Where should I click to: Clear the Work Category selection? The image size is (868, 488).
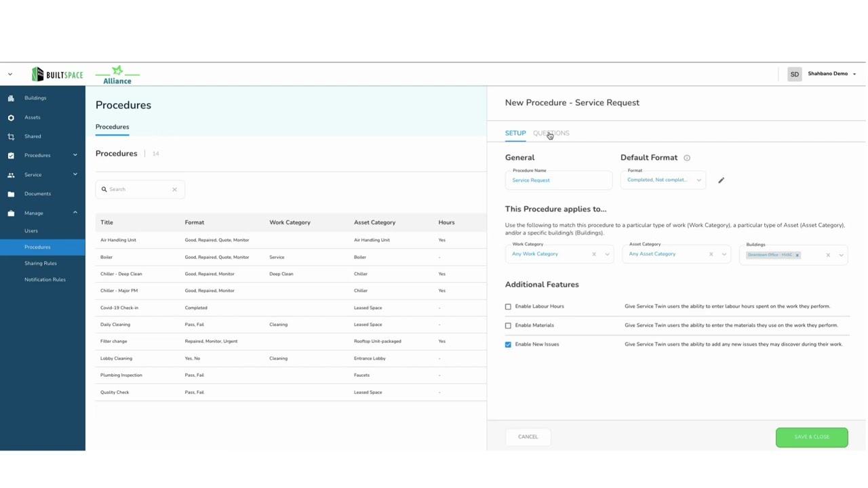[x=594, y=255]
